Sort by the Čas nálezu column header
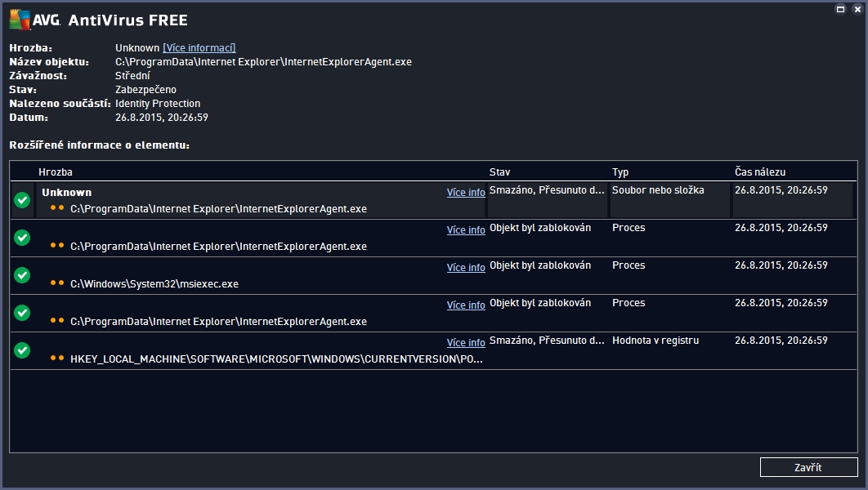This screenshot has height=490, width=868. 760,172
